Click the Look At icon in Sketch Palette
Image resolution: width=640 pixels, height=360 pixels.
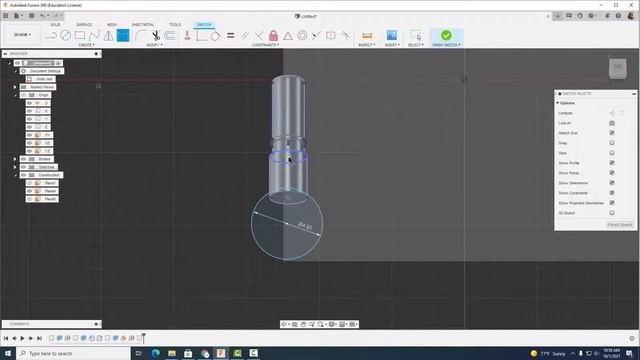(612, 123)
